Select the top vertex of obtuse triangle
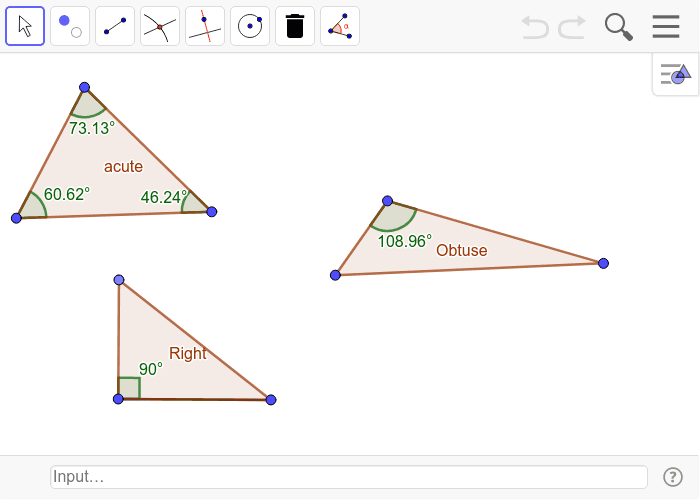This screenshot has height=500, width=700. pyautogui.click(x=388, y=201)
